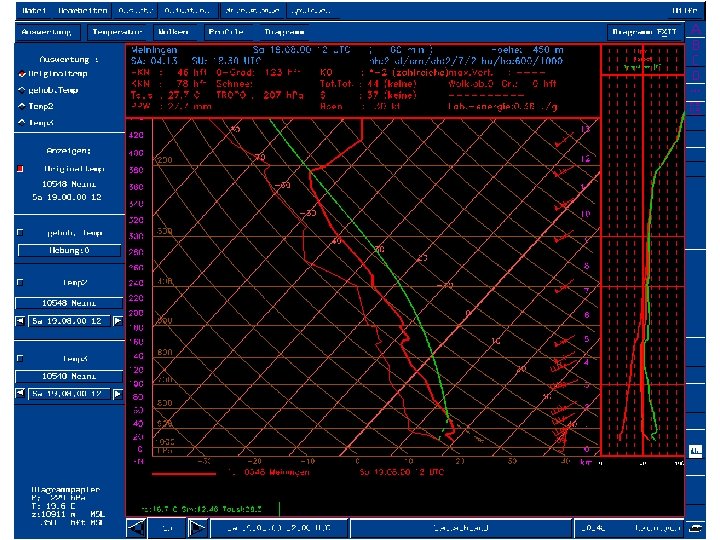Open the Auswertung submenu
Image resolution: width=720 pixels, height=540 pixels.
point(46,32)
